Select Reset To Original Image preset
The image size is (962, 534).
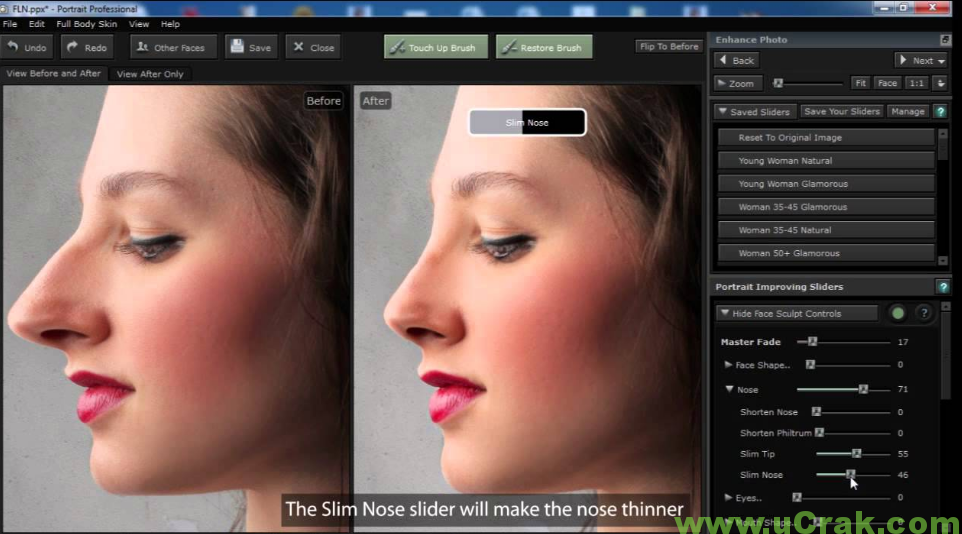pyautogui.click(x=826, y=137)
